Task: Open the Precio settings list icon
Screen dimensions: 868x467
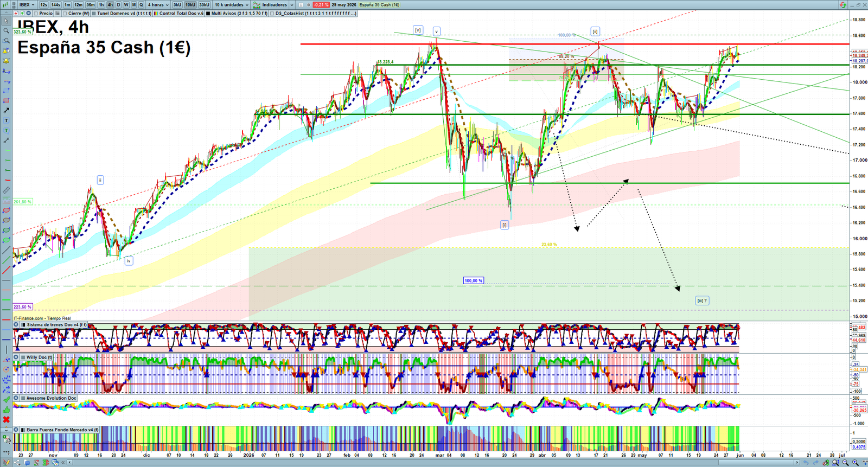Action: pyautogui.click(x=57, y=13)
